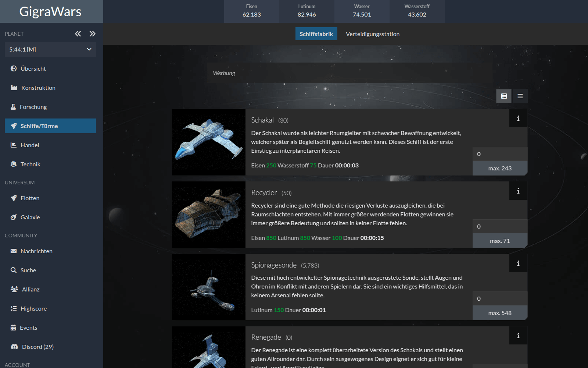Click the Eisen resource 62.183

(252, 11)
